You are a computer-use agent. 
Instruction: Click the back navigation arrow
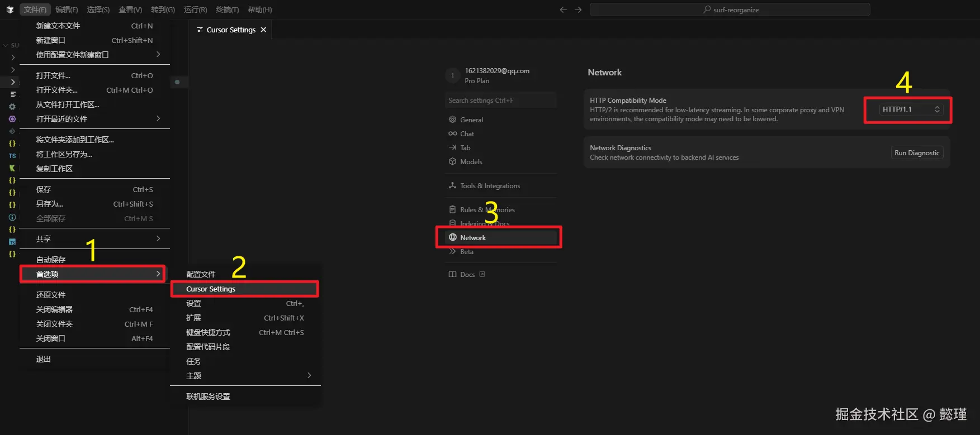click(563, 9)
